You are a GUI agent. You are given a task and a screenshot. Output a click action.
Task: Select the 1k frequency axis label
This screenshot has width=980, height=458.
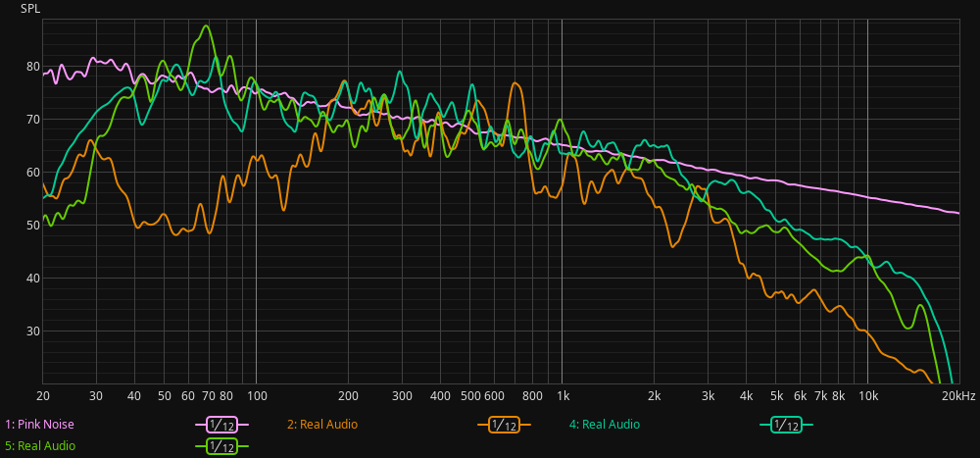(x=562, y=396)
